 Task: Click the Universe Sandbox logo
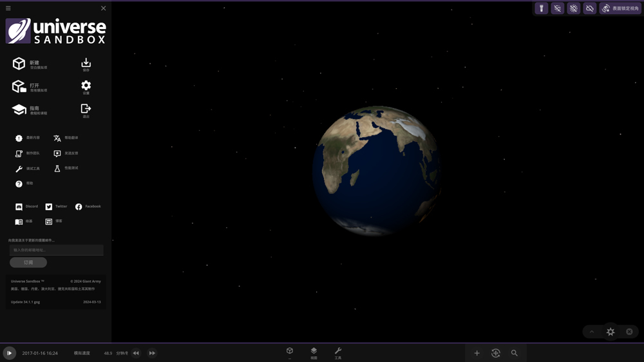tap(56, 31)
